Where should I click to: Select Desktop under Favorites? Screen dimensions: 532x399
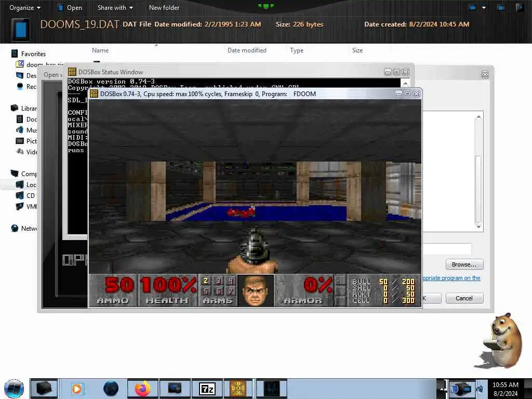(x=26, y=75)
